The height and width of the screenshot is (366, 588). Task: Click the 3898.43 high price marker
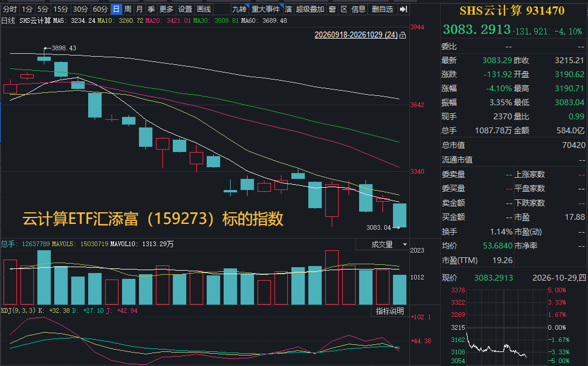click(64, 48)
